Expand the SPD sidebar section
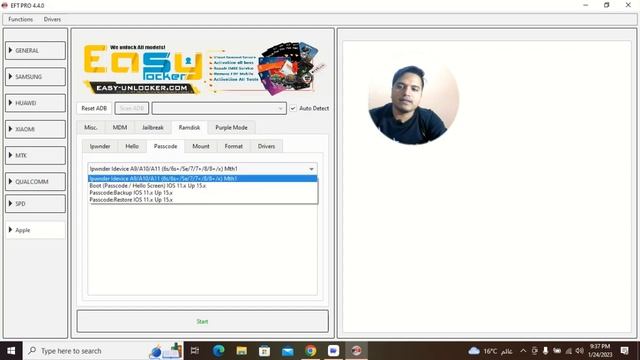The width and height of the screenshot is (640, 360). point(35,204)
